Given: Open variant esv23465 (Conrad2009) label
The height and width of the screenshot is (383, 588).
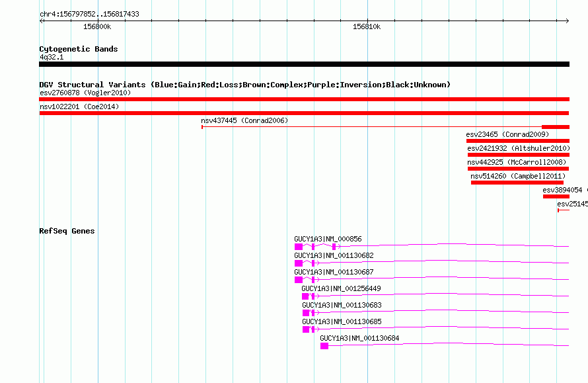Looking at the screenshot, I should point(507,134).
